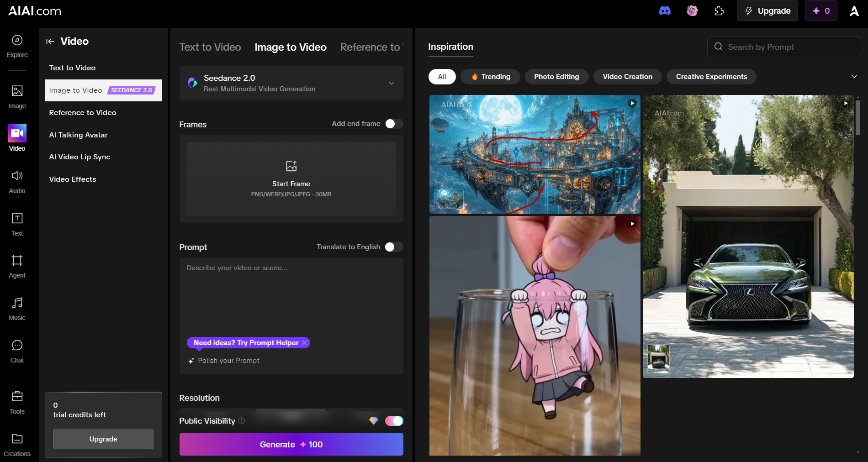Select Image to Video in Video menu
This screenshot has height=462, width=868.
click(x=103, y=90)
